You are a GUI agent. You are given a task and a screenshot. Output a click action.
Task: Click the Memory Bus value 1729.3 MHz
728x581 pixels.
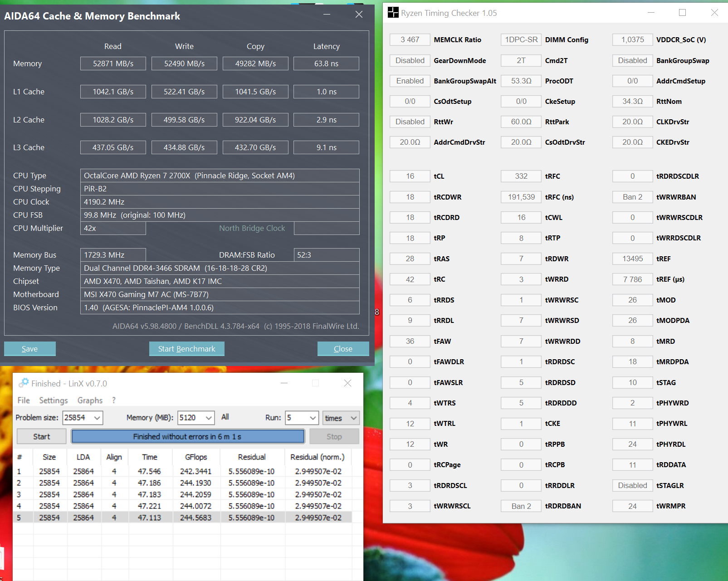point(113,255)
